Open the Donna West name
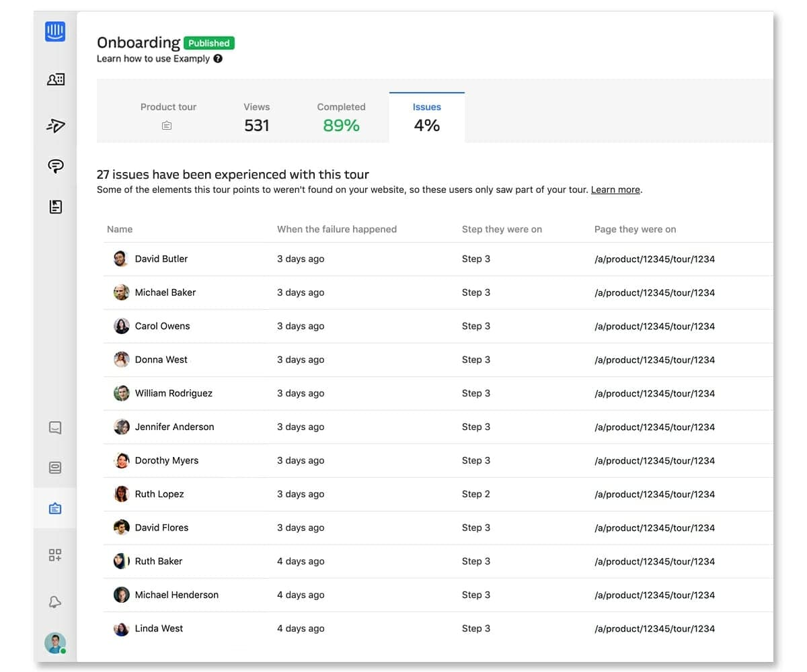 pos(161,360)
